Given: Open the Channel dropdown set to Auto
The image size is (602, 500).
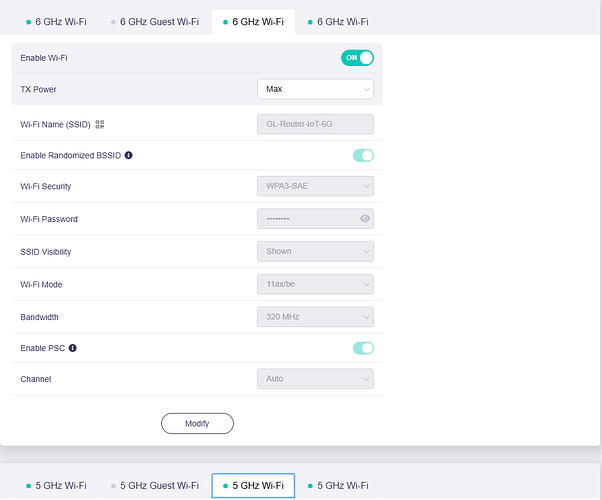Looking at the screenshot, I should pos(315,380).
